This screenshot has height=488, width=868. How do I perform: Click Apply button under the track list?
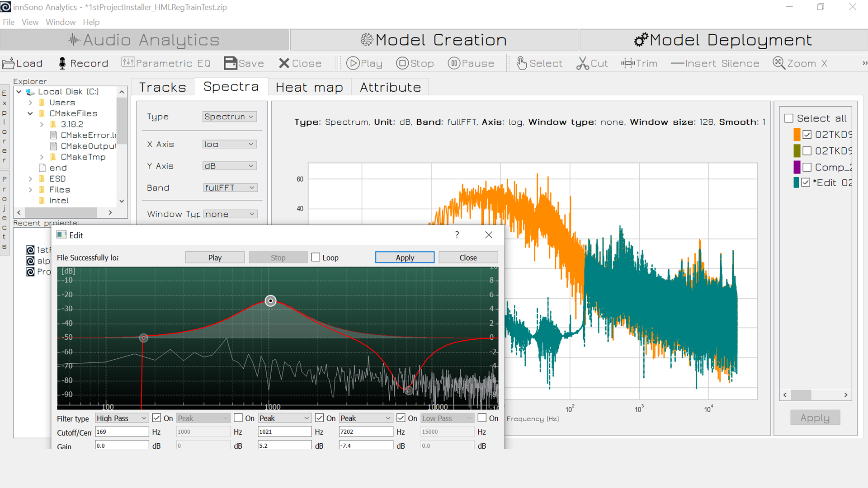tap(815, 418)
